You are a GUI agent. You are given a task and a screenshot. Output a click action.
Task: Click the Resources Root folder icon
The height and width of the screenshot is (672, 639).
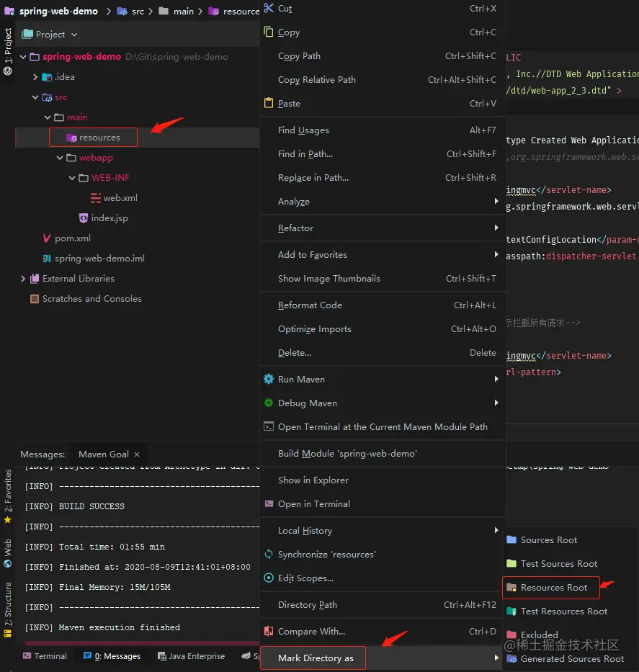point(511,587)
